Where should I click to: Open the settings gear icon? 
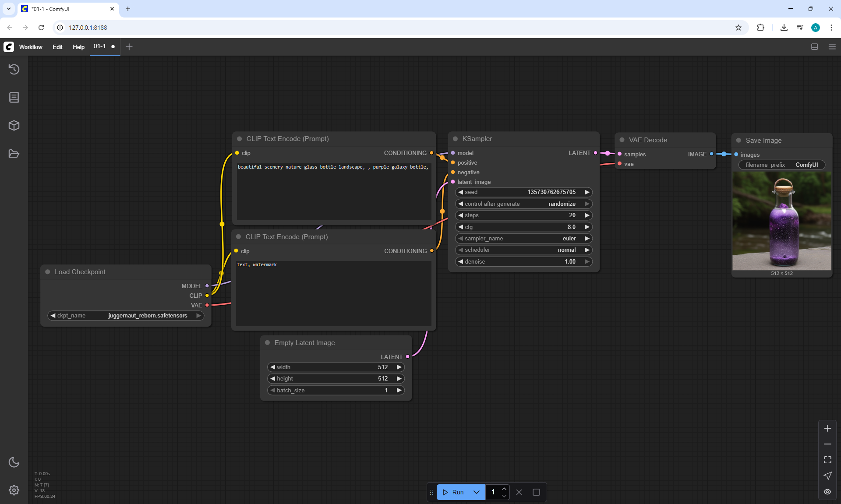pyautogui.click(x=14, y=490)
